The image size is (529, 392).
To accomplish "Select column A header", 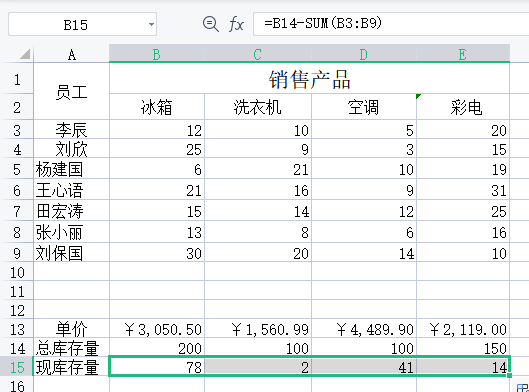I will (72, 54).
